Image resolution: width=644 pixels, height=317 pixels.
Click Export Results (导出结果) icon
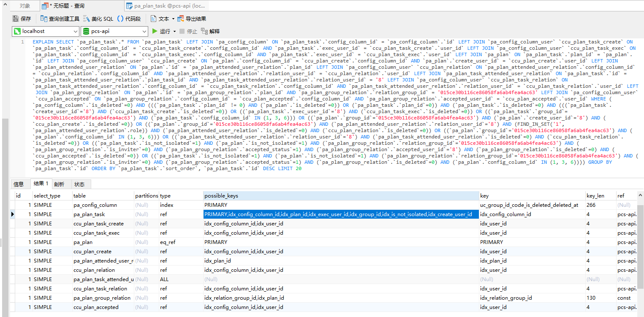(181, 19)
